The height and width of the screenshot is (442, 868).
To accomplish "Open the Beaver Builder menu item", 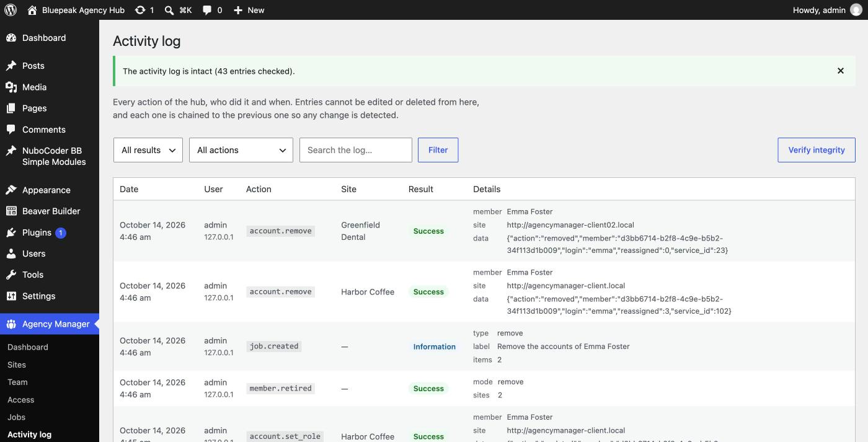I will click(x=50, y=211).
